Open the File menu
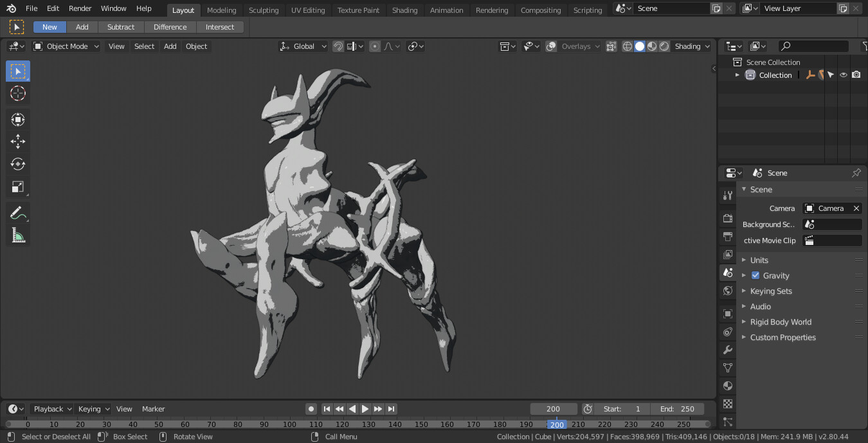The image size is (868, 443). pos(32,8)
